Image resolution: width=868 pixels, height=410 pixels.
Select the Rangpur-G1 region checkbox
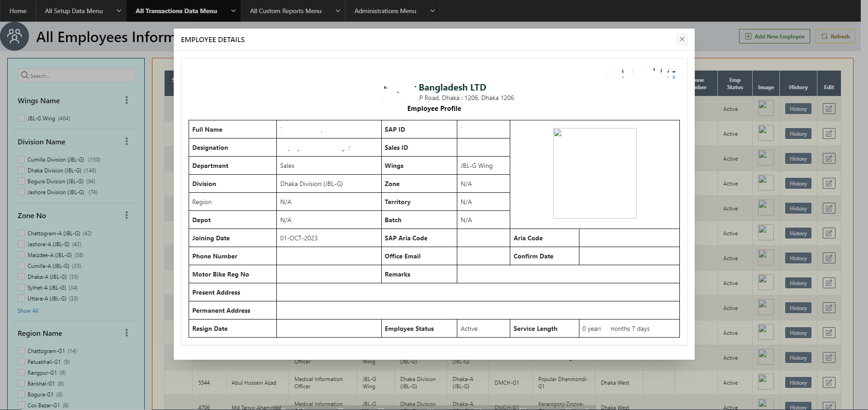[21, 372]
